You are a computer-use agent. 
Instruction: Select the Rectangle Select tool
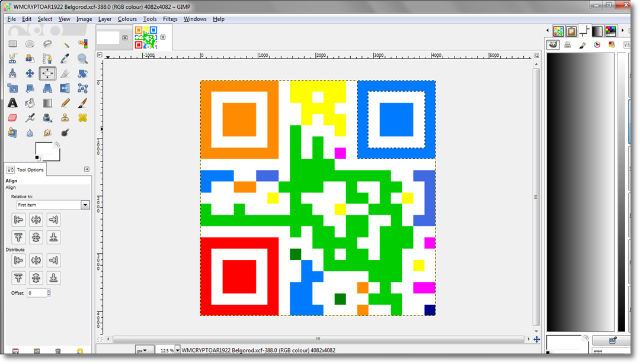(12, 44)
